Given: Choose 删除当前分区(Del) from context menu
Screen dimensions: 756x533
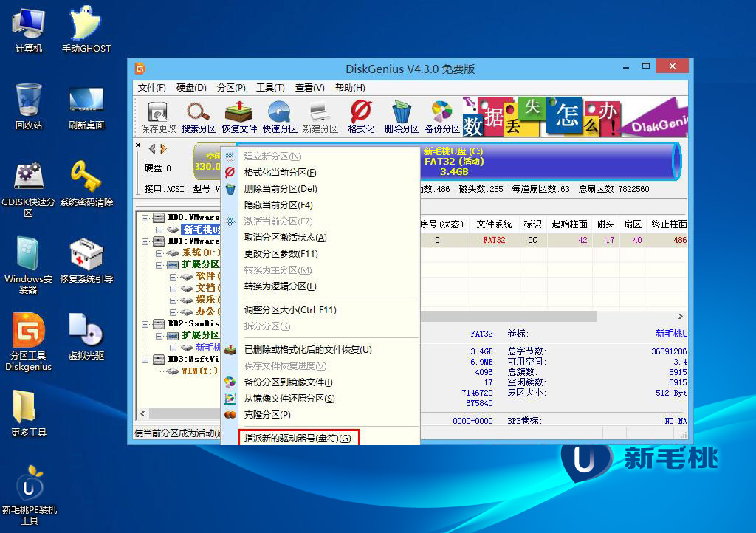Looking at the screenshot, I should click(320, 189).
